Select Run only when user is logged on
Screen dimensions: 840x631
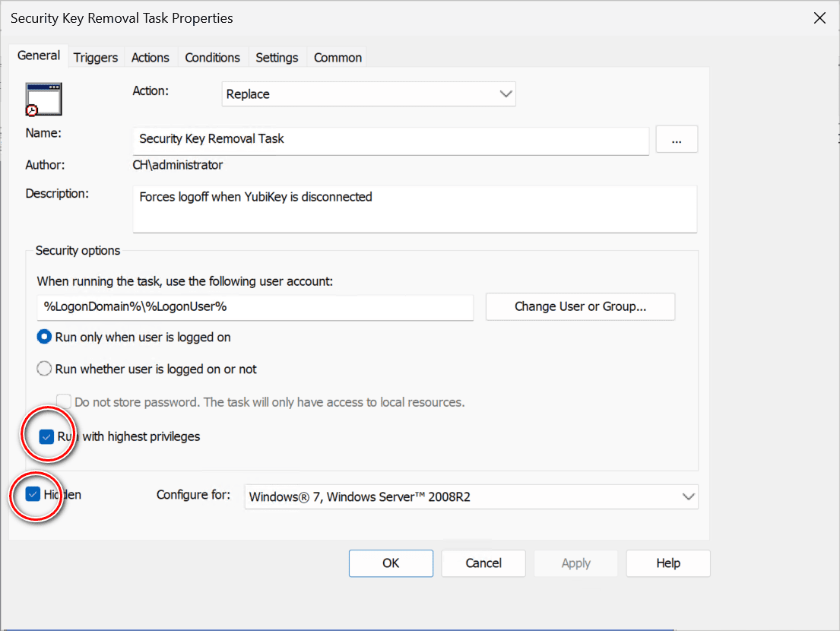(44, 336)
